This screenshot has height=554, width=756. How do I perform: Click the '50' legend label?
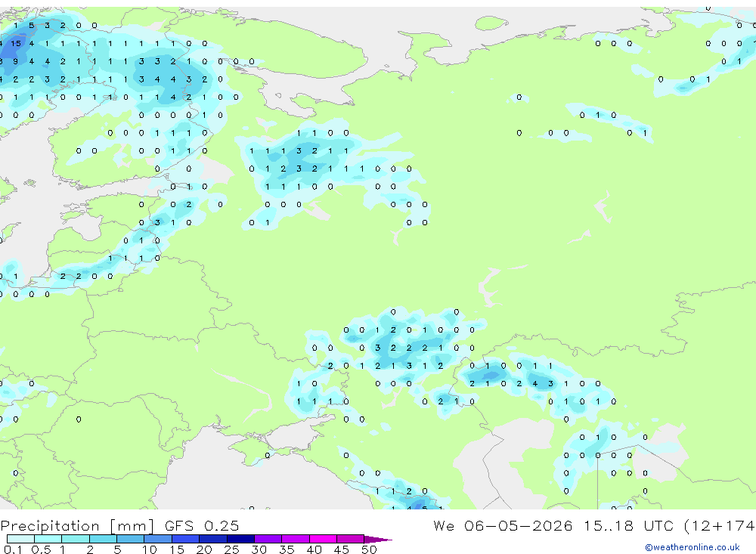click(x=369, y=549)
